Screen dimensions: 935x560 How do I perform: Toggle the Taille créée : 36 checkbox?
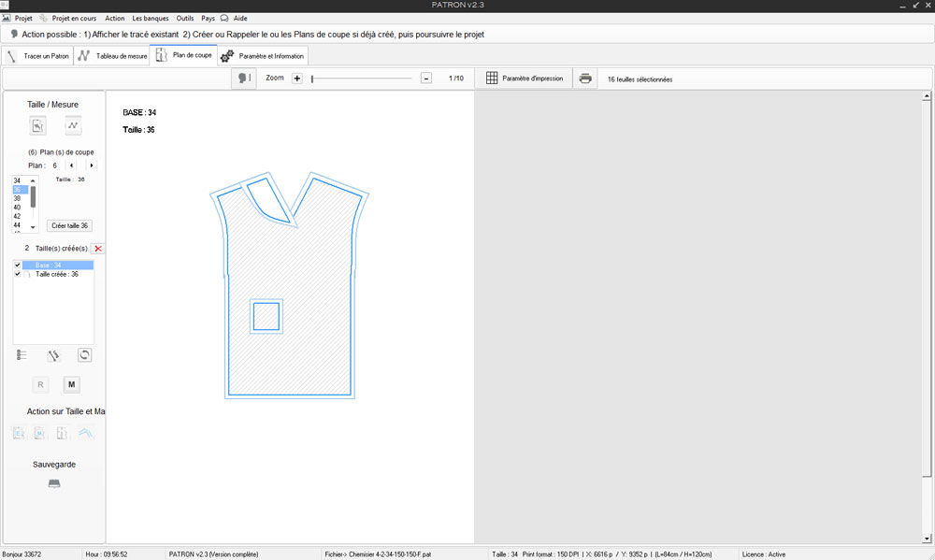click(x=18, y=274)
